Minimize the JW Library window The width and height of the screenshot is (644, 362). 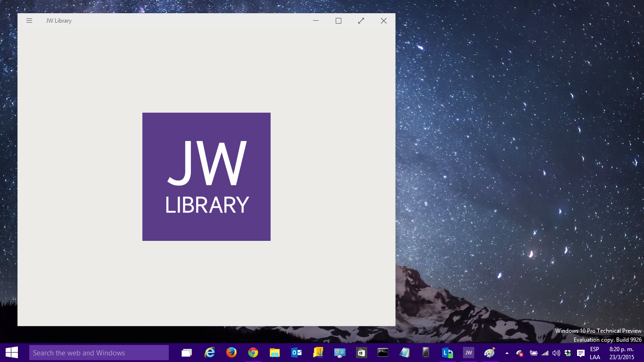click(316, 21)
